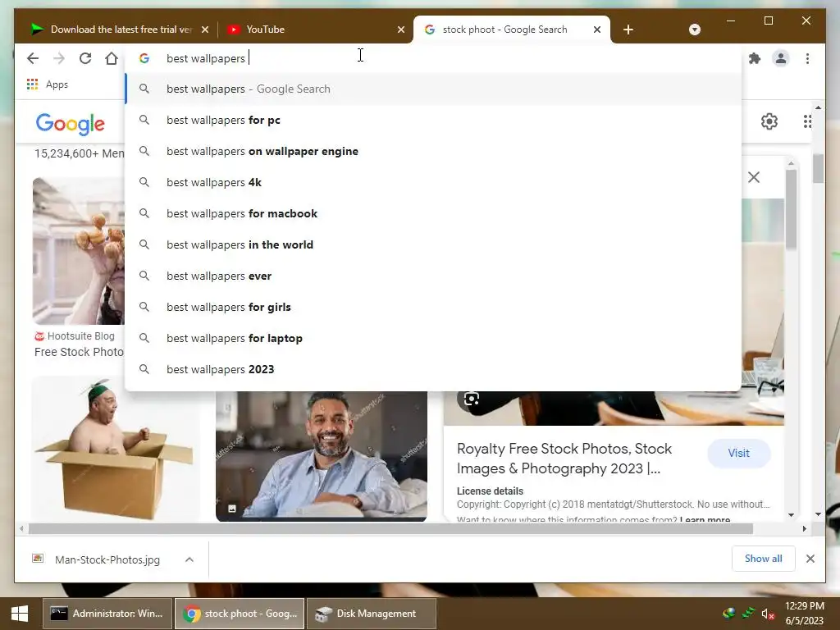Switch to Administrator command prompt taskbar item
This screenshot has width=840, height=630.
(107, 614)
